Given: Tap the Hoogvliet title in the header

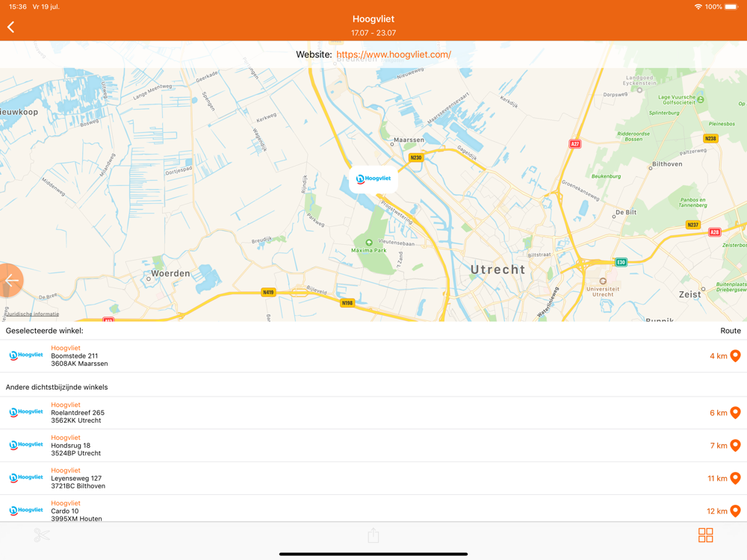Looking at the screenshot, I should click(373, 19).
